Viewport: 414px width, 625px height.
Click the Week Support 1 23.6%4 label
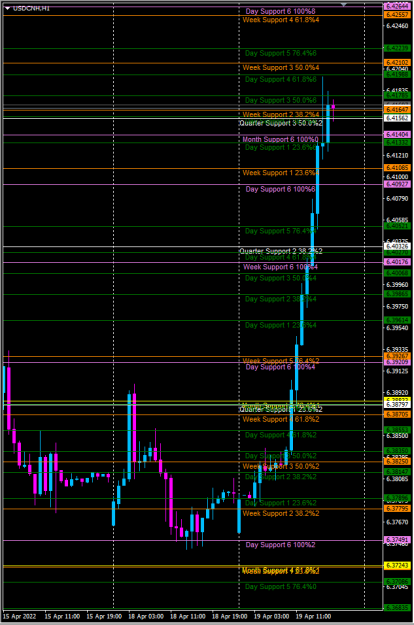coord(281,173)
